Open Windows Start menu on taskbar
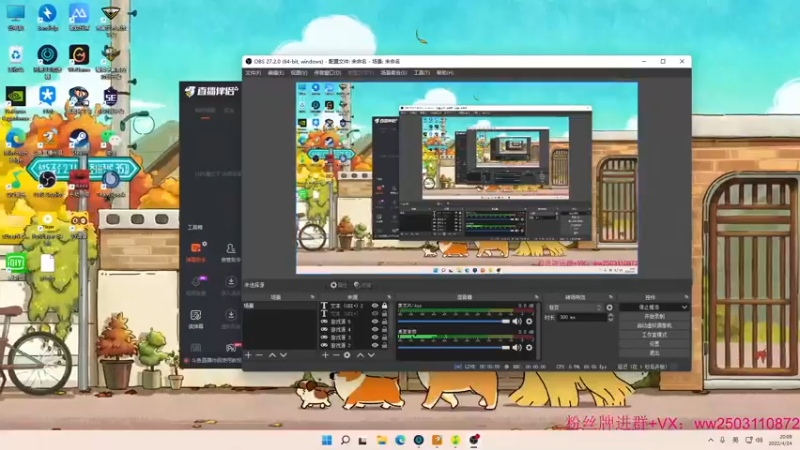 327,440
